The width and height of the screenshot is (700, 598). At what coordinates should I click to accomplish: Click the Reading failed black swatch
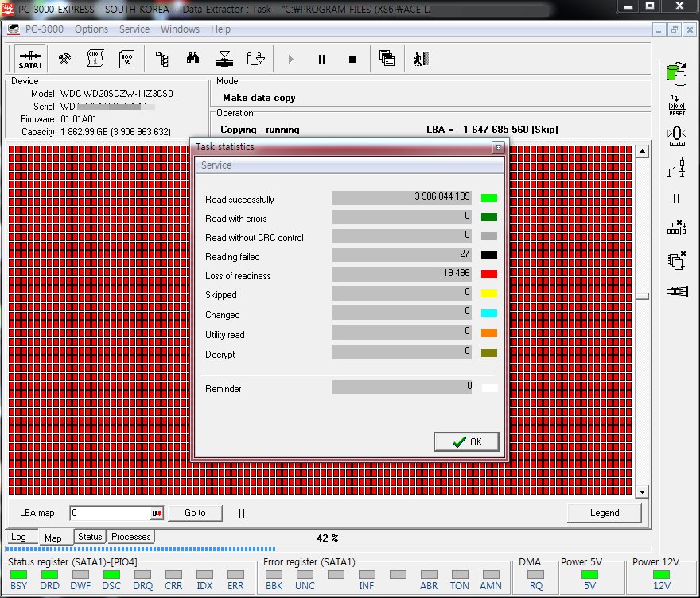tap(489, 255)
